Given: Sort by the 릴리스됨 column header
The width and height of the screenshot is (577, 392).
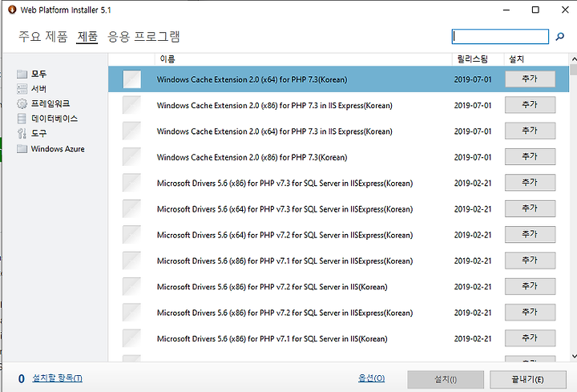Looking at the screenshot, I should pos(478,59).
